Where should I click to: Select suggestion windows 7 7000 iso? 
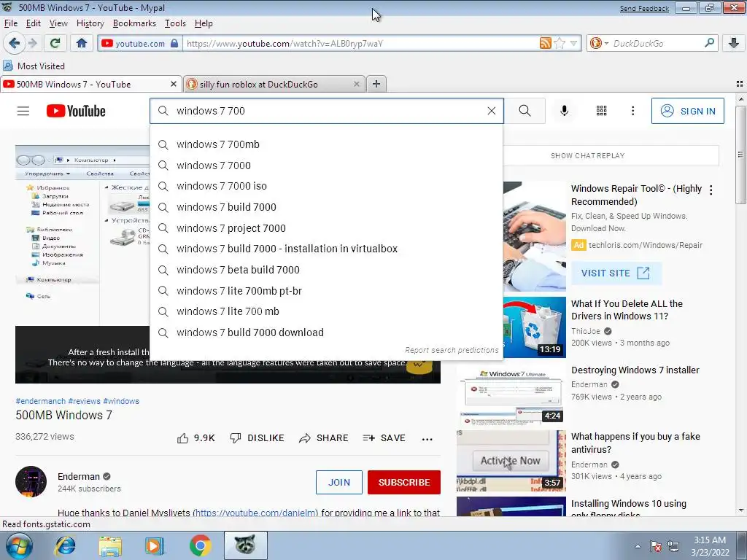326,186
